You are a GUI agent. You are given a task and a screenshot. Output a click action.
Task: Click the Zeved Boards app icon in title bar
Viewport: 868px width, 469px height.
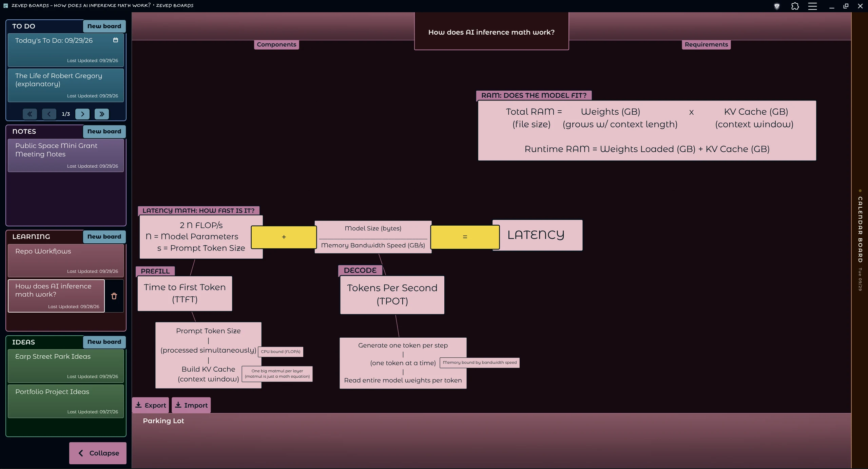(x=5, y=5)
